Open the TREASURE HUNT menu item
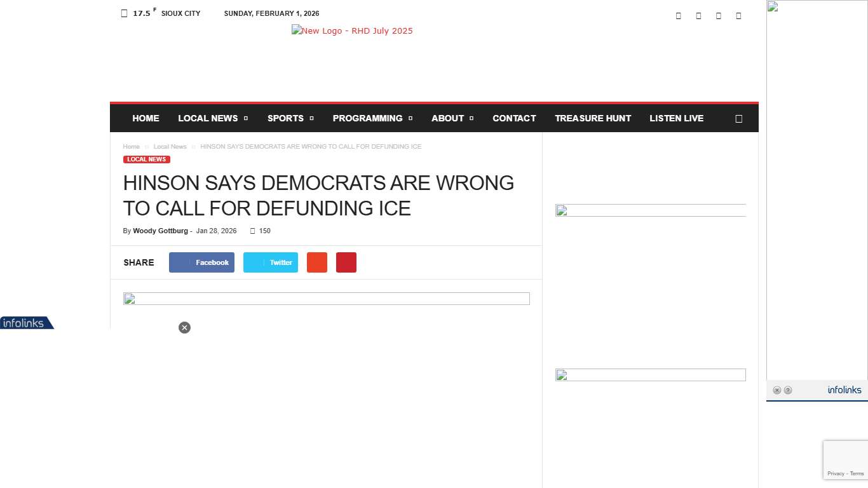 tap(592, 118)
